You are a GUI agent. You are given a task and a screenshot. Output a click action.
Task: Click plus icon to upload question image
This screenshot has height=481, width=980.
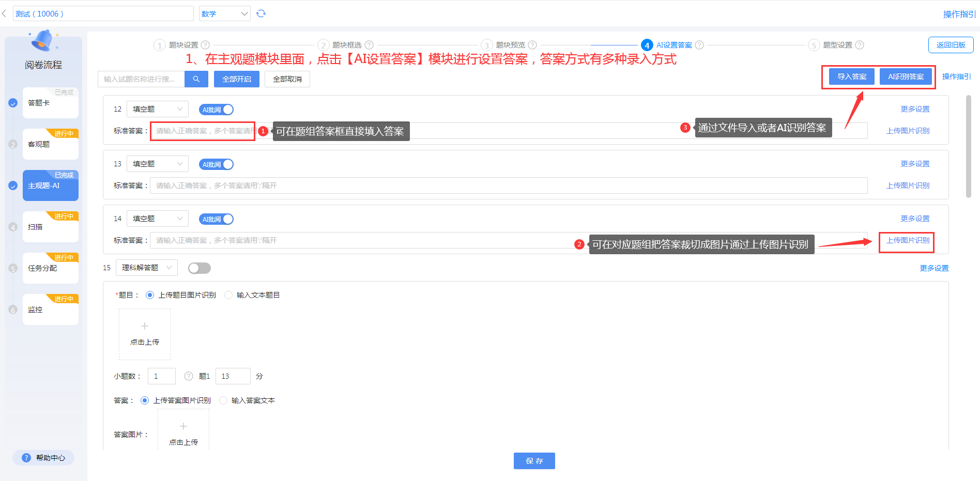145,327
